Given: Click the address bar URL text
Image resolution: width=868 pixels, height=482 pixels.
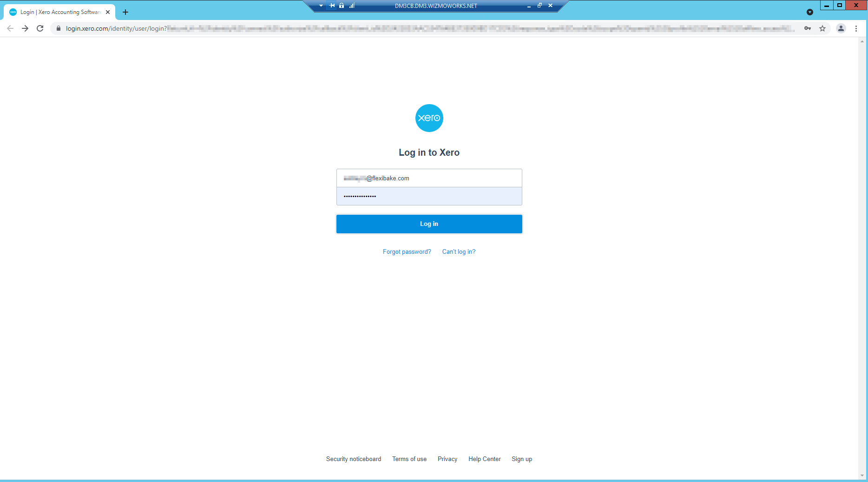Looking at the screenshot, I should click(x=430, y=28).
